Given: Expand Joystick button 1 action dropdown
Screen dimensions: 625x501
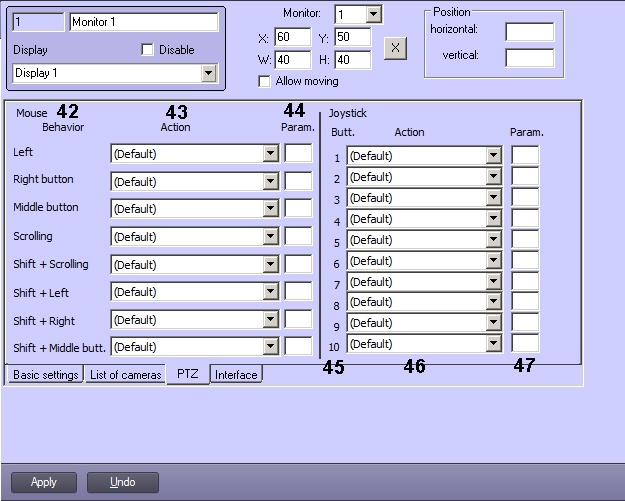Looking at the screenshot, I should tap(493, 156).
